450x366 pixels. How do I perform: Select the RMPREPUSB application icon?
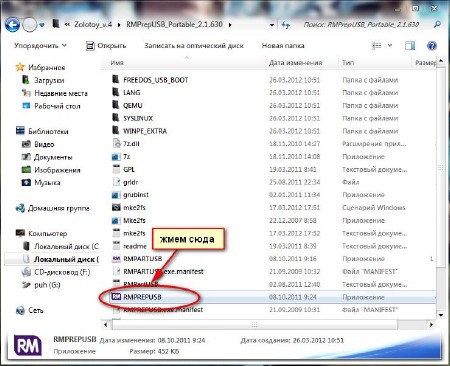pyautogui.click(x=116, y=296)
